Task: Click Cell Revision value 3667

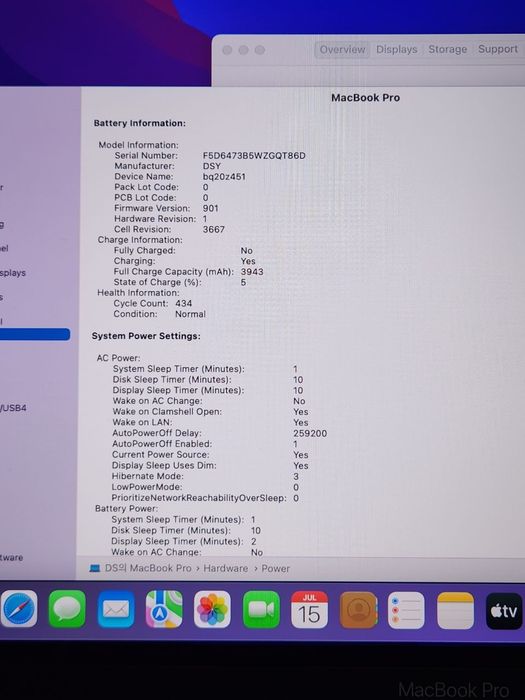Action: [x=214, y=229]
